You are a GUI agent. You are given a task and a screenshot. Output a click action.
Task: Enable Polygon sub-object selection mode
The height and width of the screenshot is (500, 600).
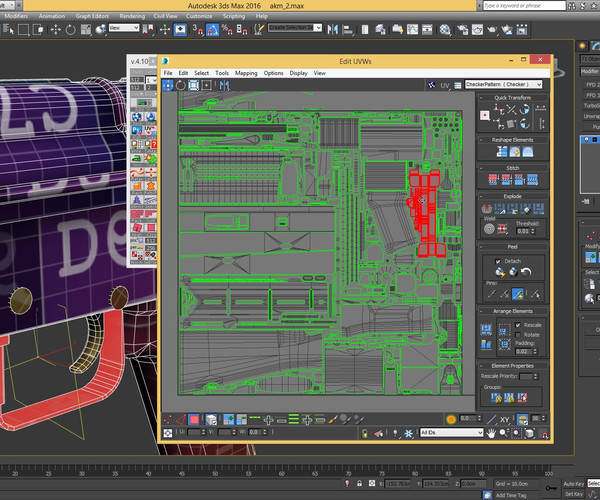point(195,419)
